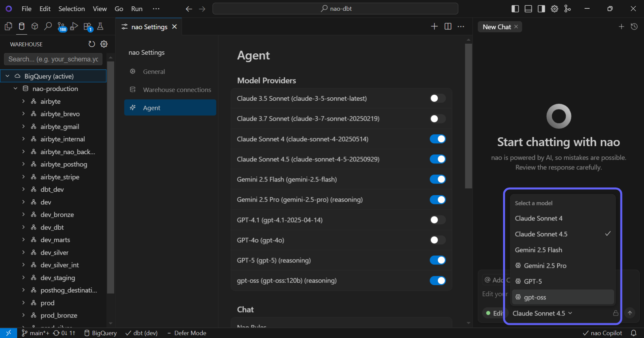644x338 pixels.
Task: Go to Warehouse connections settings
Action: 177,90
